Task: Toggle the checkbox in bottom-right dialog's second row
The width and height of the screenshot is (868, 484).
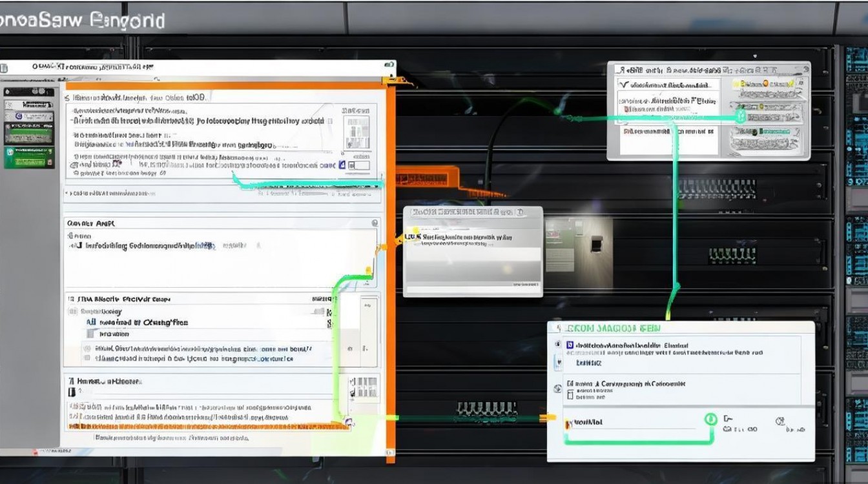Action: point(570,383)
